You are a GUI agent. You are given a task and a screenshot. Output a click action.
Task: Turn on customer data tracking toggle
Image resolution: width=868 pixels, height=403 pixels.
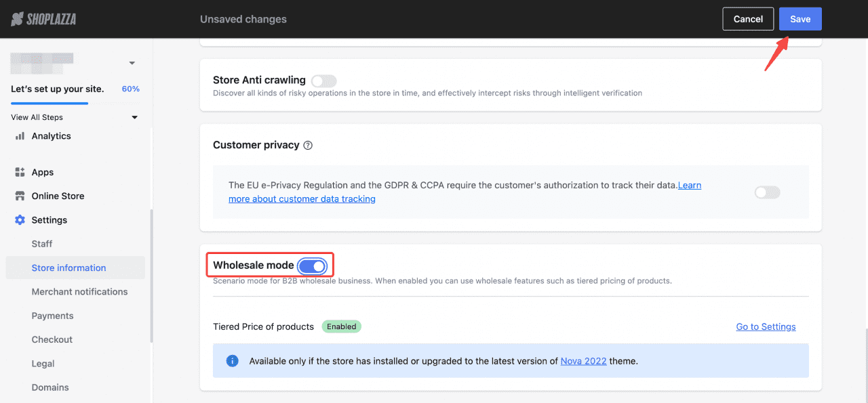click(768, 192)
